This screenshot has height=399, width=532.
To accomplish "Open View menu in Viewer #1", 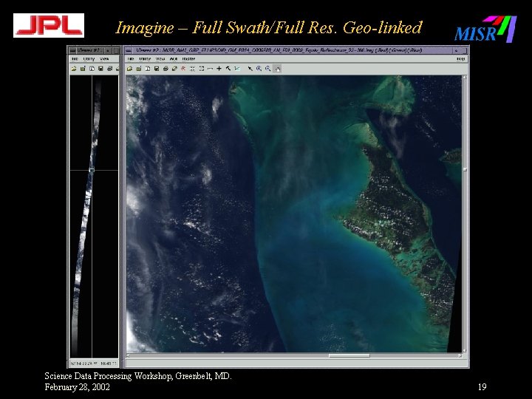I will [104, 59].
